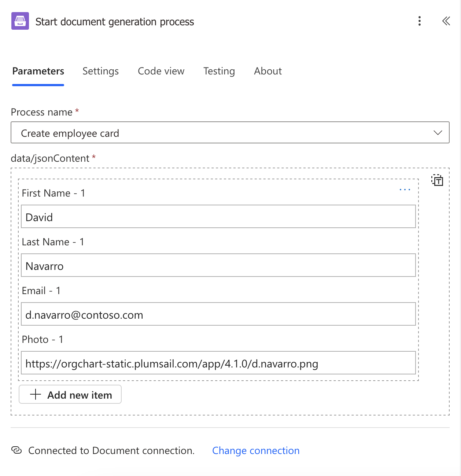Switch to the Parameters tab
This screenshot has height=476, width=461.
pyautogui.click(x=38, y=71)
